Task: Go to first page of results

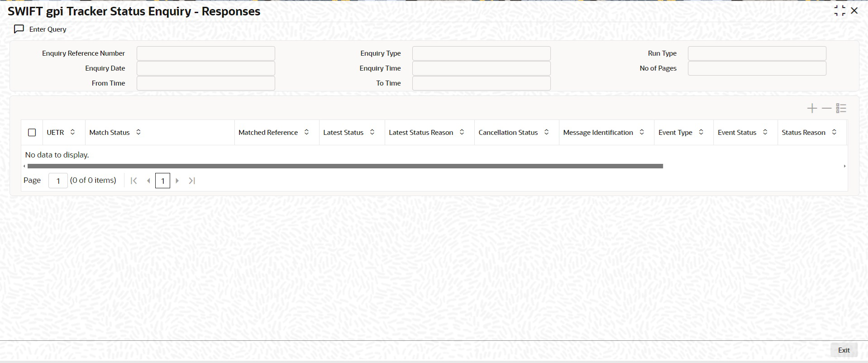Action: 134,181
